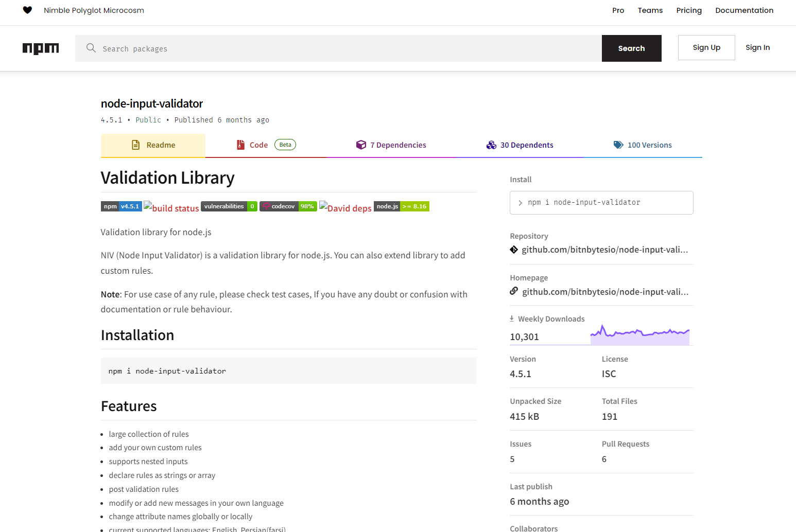Switch to the Readme tab
Screen dimensions: 796x532
pos(153,145)
